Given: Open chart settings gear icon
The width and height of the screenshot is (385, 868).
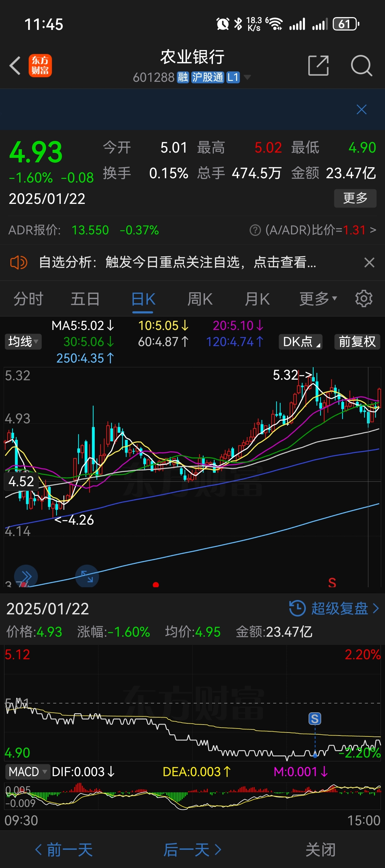Looking at the screenshot, I should click(364, 298).
